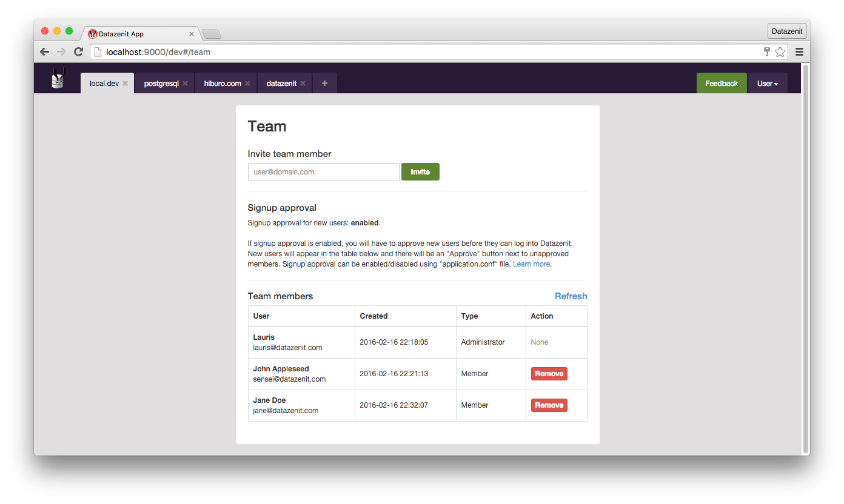844x504 pixels.
Task: Remove Jane Doe from the team
Action: point(549,405)
